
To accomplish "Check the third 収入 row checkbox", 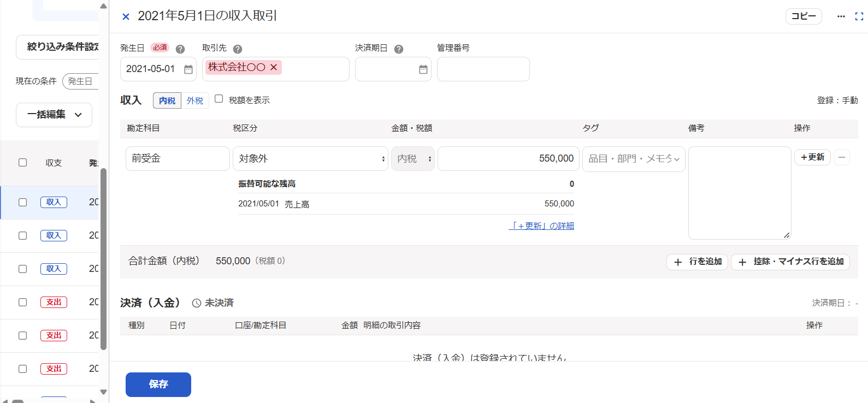I will pyautogui.click(x=23, y=269).
